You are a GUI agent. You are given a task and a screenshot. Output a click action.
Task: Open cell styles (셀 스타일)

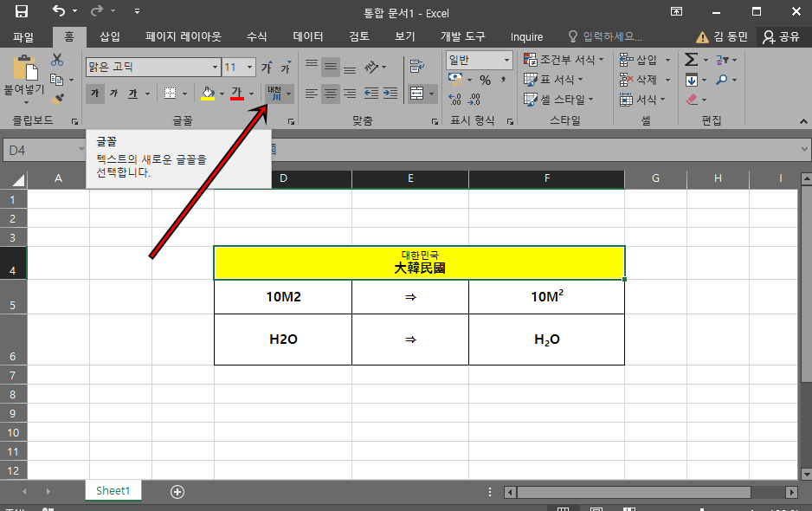558,99
